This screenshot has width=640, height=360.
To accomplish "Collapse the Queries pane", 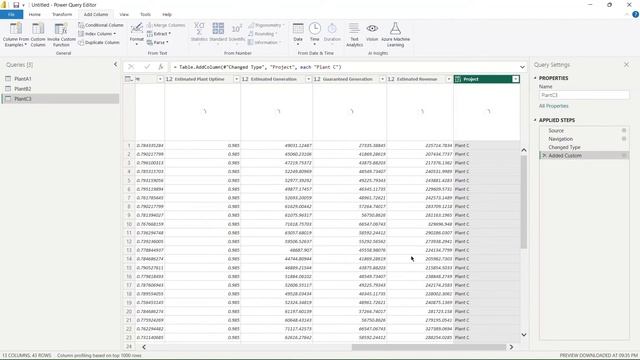I will [116, 64].
